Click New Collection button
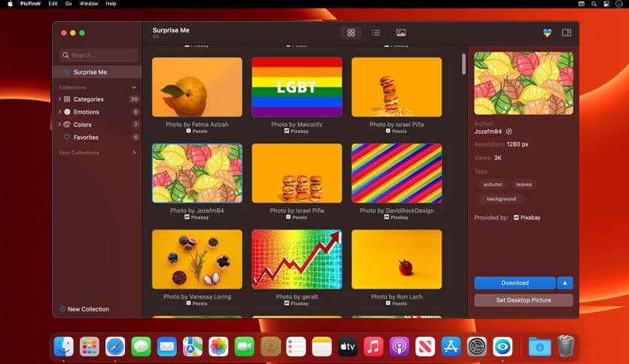Viewport: 629px width, 364px height. pyautogui.click(x=84, y=309)
